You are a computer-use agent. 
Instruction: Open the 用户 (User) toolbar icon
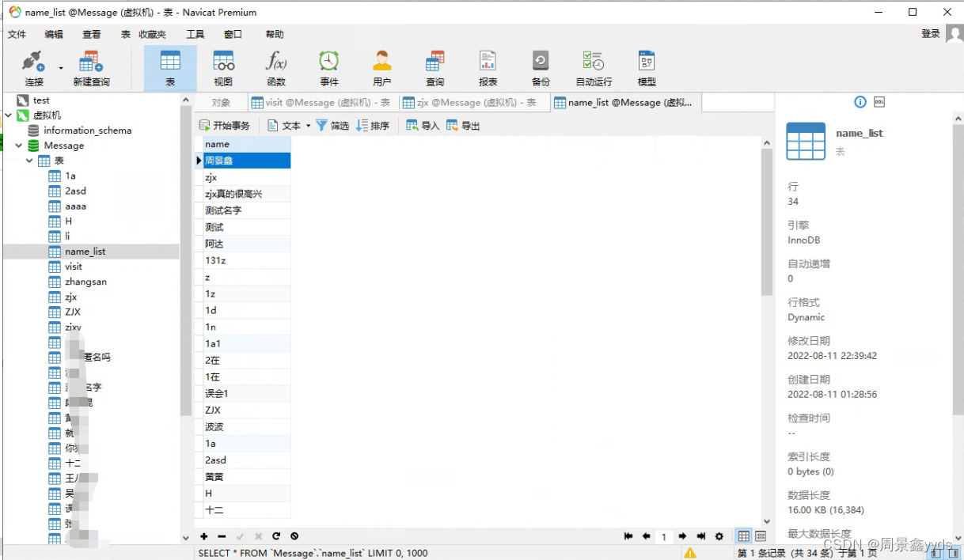click(382, 68)
